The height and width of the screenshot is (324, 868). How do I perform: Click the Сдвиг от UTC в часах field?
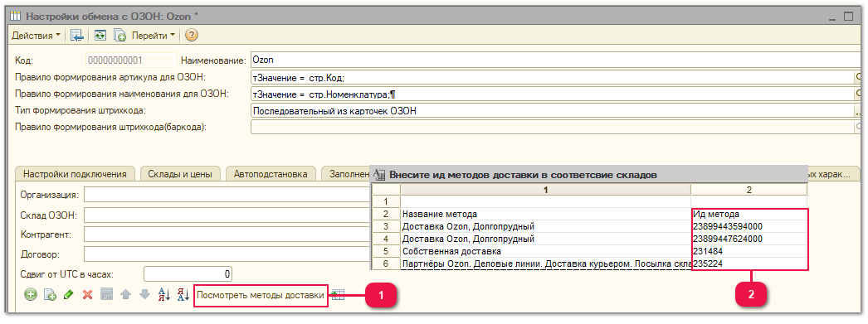pyautogui.click(x=188, y=273)
